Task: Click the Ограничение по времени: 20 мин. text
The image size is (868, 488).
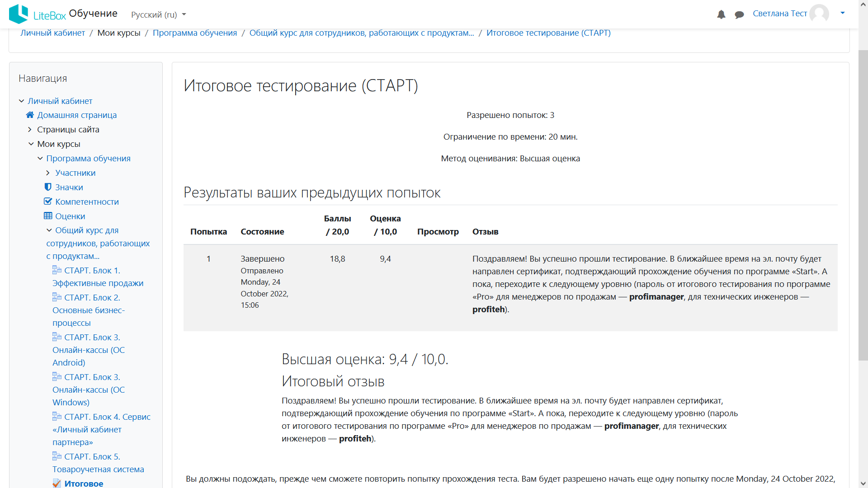Action: 510,136
